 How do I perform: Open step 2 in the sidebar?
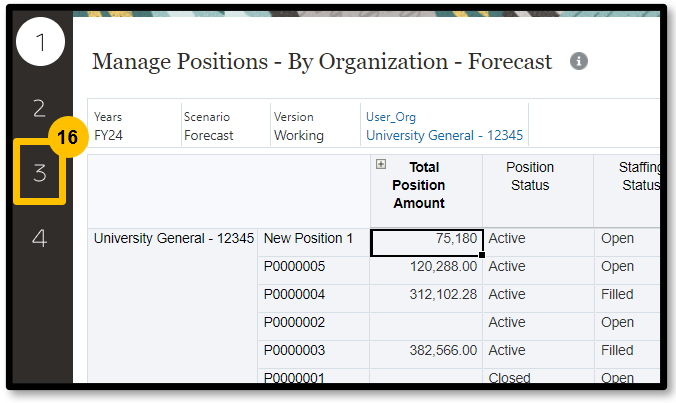tap(40, 108)
